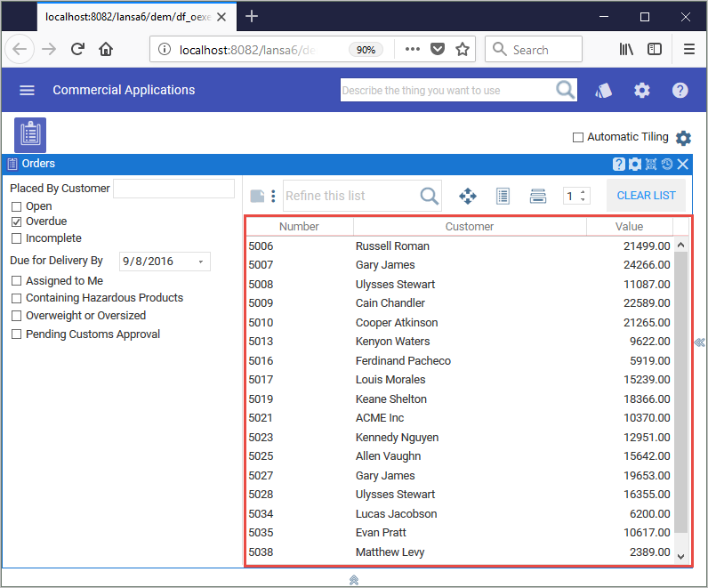Tick the Containing Hazardous Products checkbox
The image size is (708, 588).
[17, 298]
